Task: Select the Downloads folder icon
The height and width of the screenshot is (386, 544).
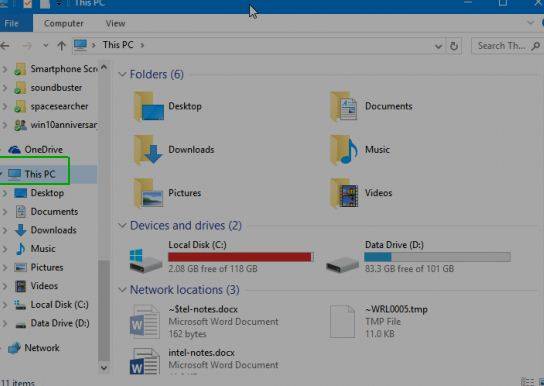Action: tap(148, 149)
